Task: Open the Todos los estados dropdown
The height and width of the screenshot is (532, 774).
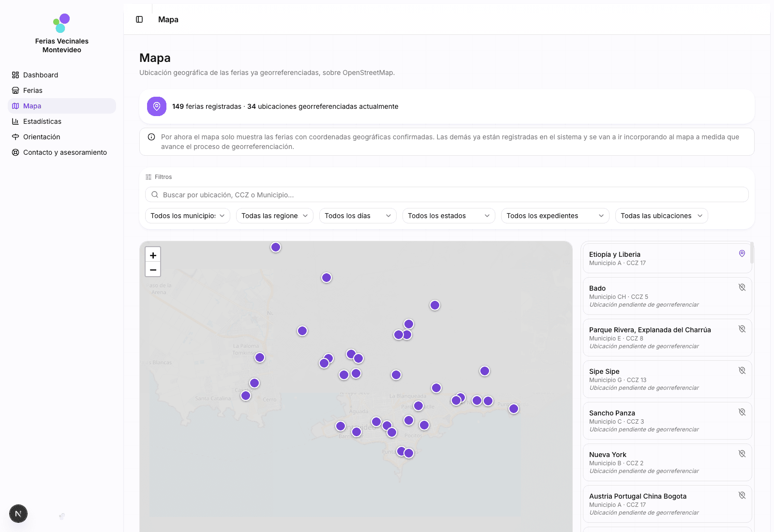Action: [x=449, y=216]
